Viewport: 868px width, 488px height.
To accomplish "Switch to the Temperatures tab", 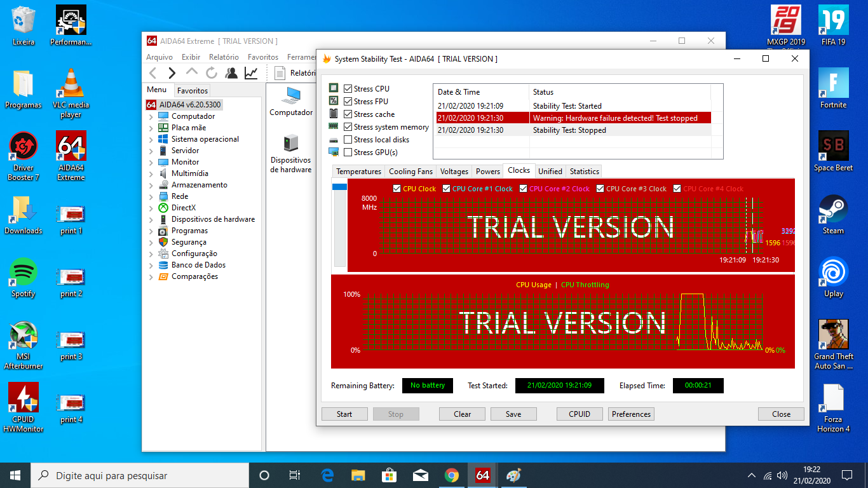I will (358, 172).
